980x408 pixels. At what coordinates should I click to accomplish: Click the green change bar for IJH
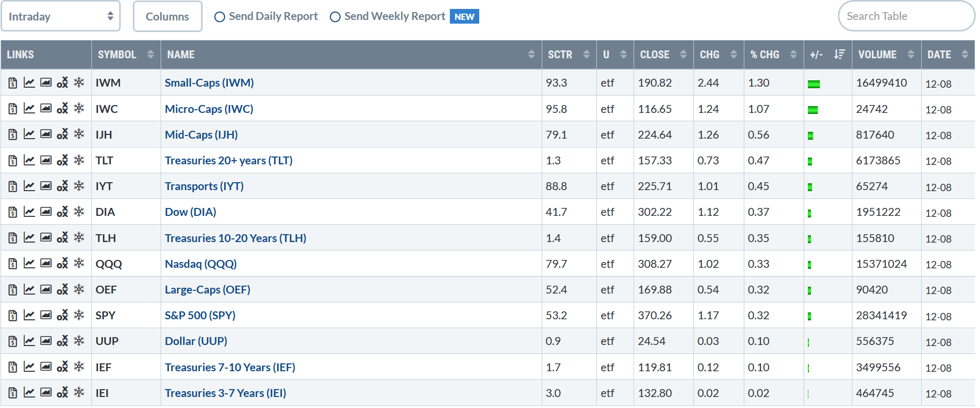(810, 135)
